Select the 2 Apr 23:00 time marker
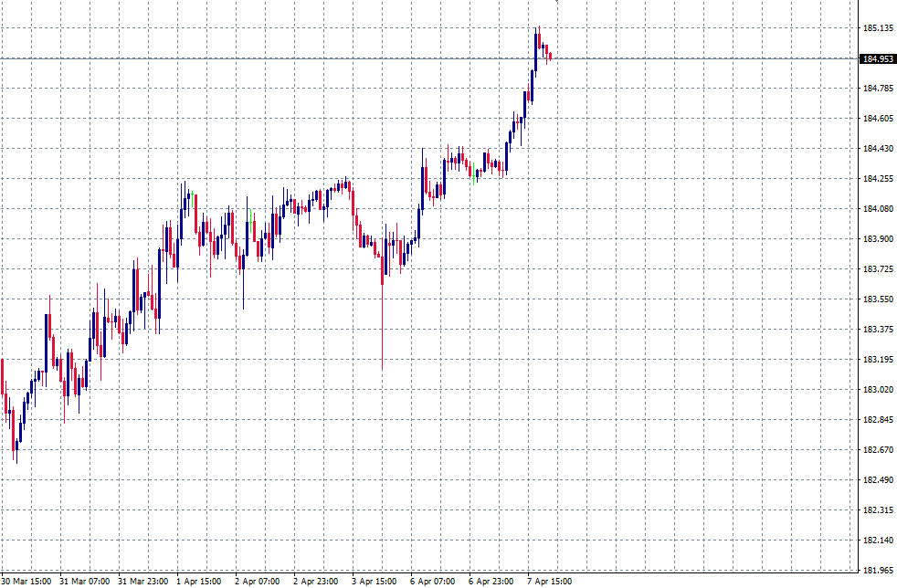897x588 pixels. point(315,578)
